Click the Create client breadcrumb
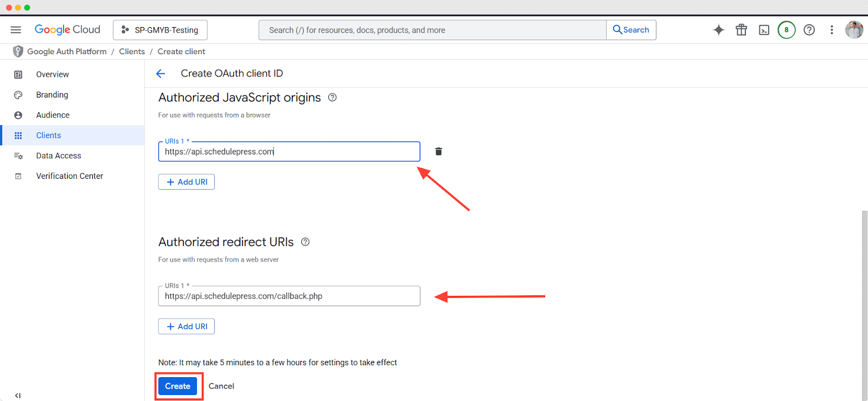Screen dimensions: 868x401 [x=181, y=51]
